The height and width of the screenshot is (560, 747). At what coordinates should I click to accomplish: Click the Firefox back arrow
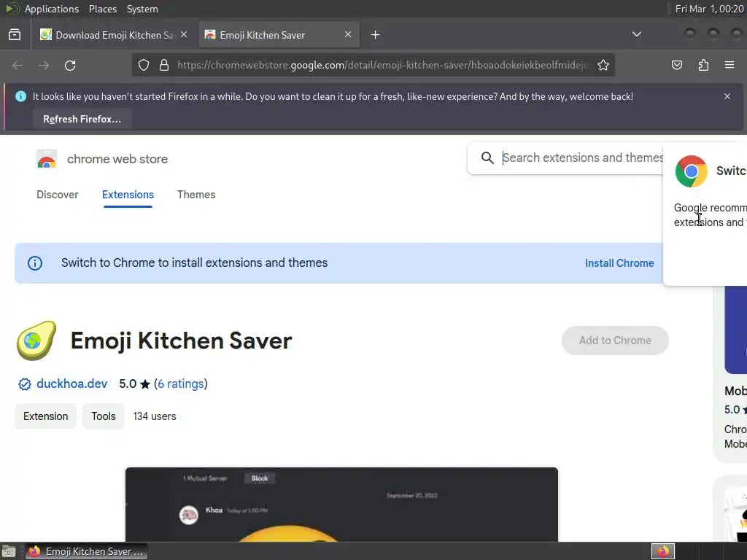18,65
